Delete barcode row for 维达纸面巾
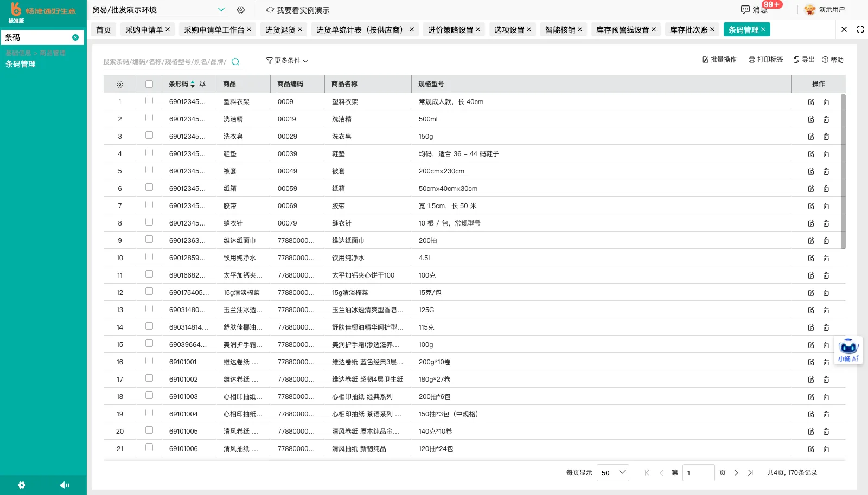This screenshot has height=495, width=868. coord(826,241)
